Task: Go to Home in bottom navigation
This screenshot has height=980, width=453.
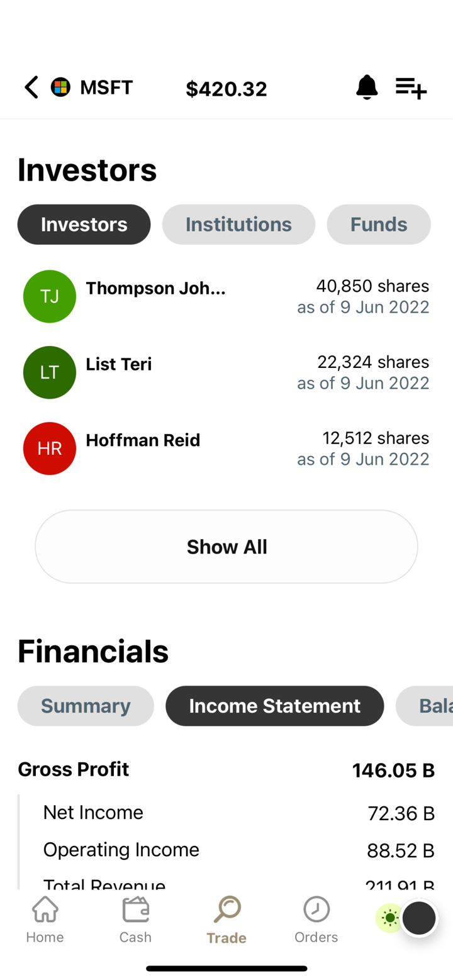Action: [x=45, y=920]
